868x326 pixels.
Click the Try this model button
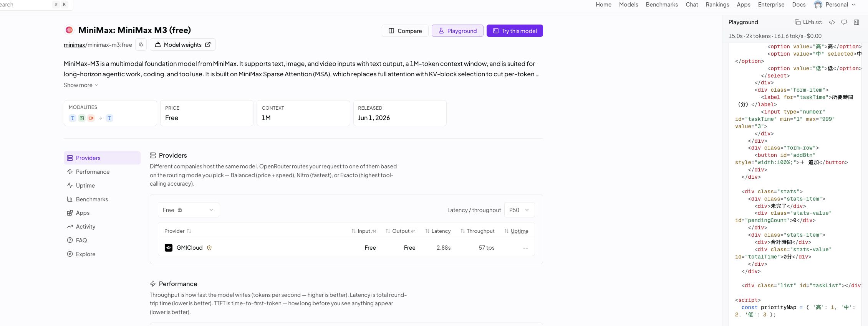(x=515, y=31)
